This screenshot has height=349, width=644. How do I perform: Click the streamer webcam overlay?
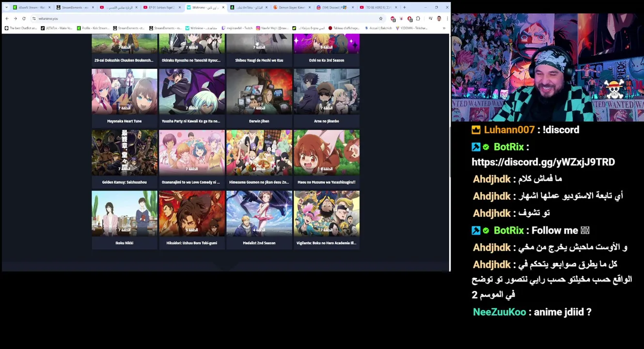pos(548,67)
